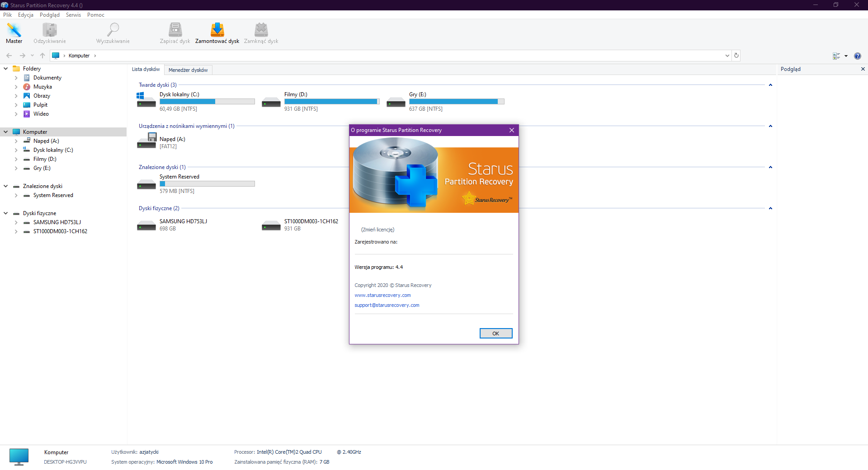Open the Pomoc menu
Viewport: 868px width, 470px height.
coord(96,15)
